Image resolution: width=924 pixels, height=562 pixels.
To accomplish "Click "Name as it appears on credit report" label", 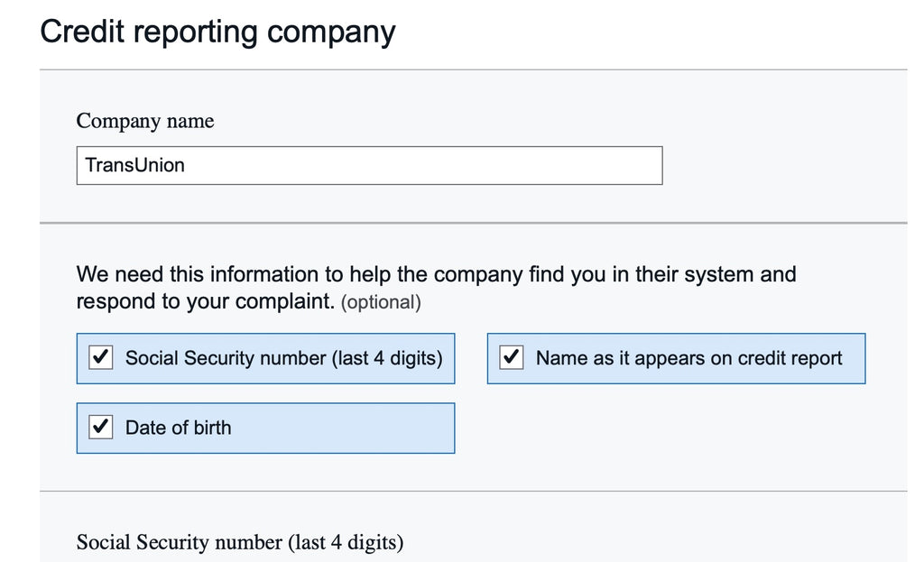I will pyautogui.click(x=688, y=358).
